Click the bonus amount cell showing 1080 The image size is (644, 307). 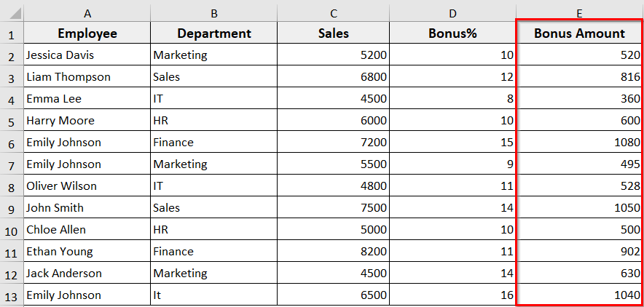tap(579, 143)
